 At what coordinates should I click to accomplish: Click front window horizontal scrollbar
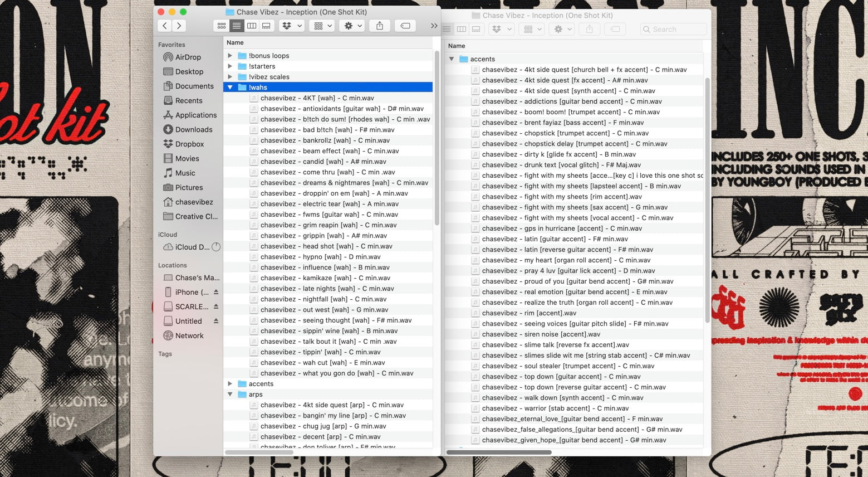(259, 452)
